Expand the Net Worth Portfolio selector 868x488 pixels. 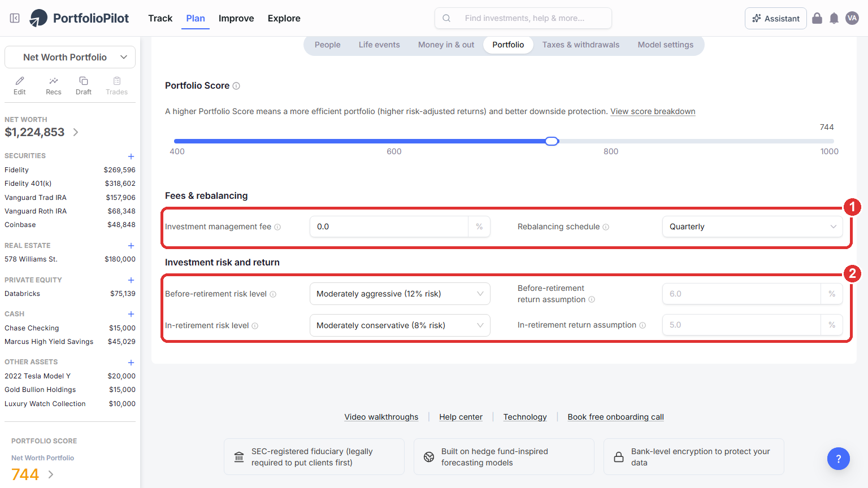pyautogui.click(x=70, y=57)
